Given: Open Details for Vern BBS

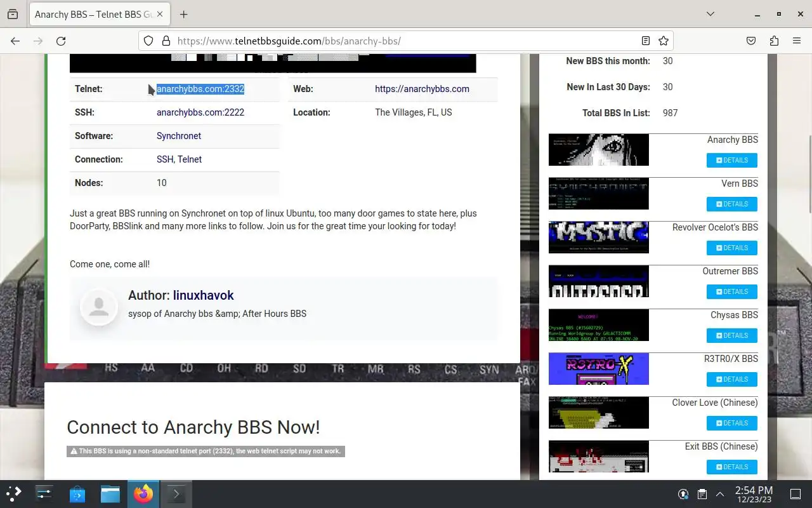Looking at the screenshot, I should (x=732, y=204).
